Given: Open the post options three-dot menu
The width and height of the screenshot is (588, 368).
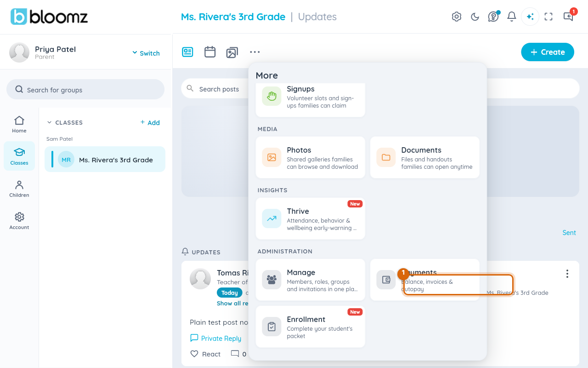Looking at the screenshot, I should tap(567, 274).
